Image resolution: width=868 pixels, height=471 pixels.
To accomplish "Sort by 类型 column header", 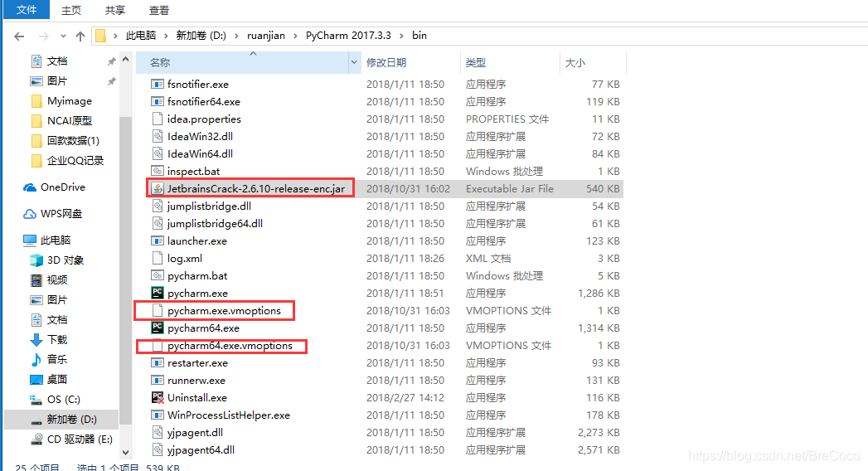I will pos(476,62).
